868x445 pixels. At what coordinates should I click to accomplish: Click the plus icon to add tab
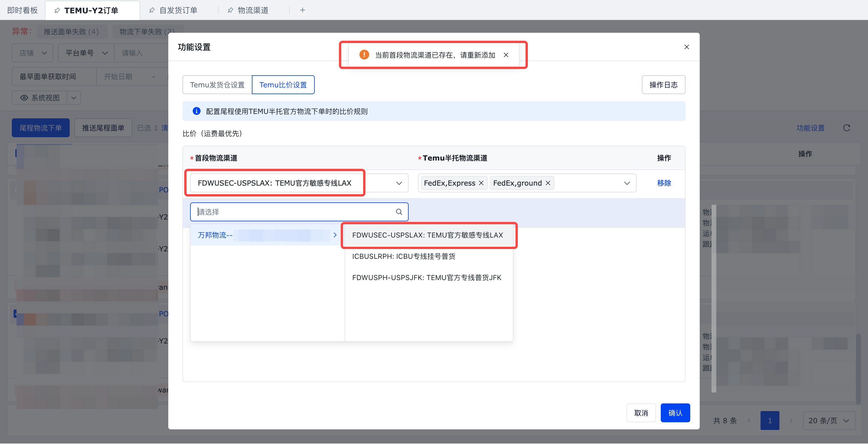302,10
